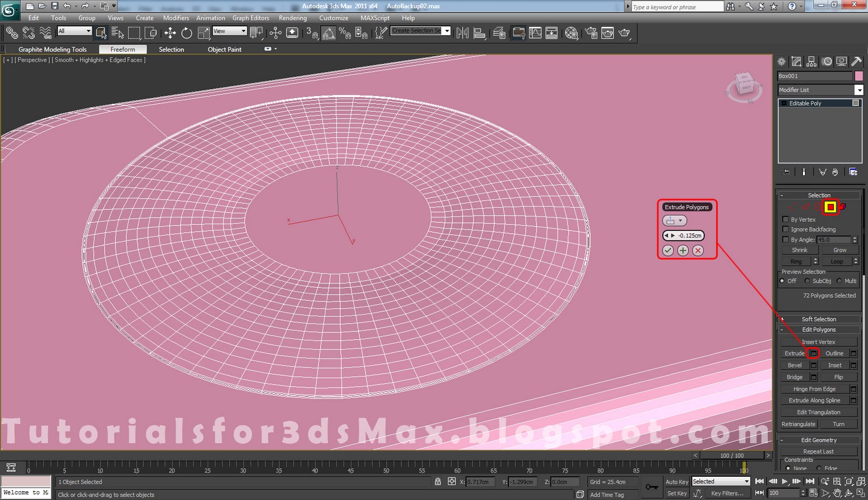Open the Selected key filter dropdown

(x=720, y=482)
